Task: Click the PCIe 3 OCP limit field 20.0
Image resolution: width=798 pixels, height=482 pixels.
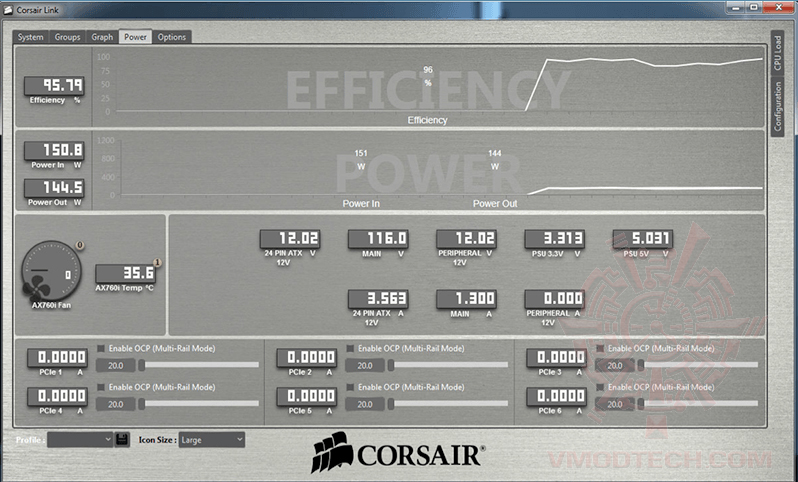Action: pos(615,365)
